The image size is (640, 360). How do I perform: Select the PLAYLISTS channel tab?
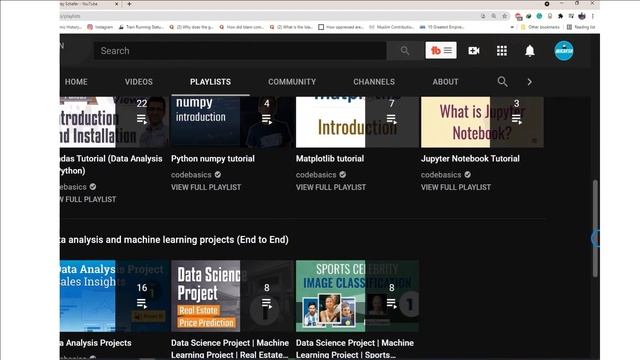[x=210, y=82]
